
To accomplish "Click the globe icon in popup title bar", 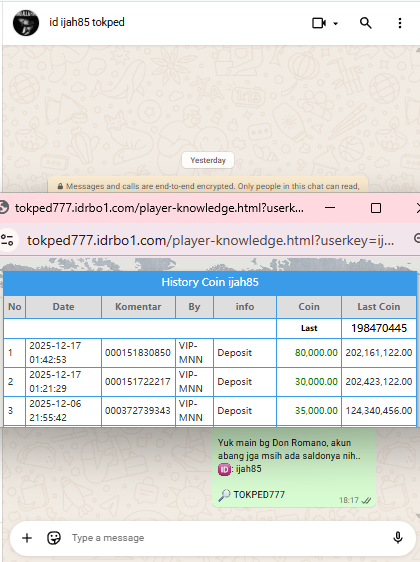I will pos(4,208).
